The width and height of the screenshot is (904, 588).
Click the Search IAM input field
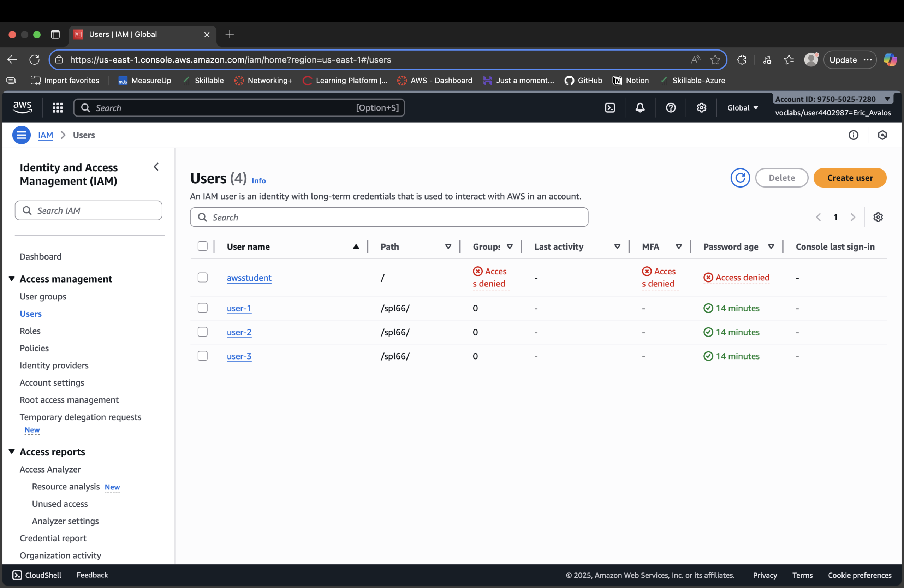pyautogui.click(x=89, y=210)
